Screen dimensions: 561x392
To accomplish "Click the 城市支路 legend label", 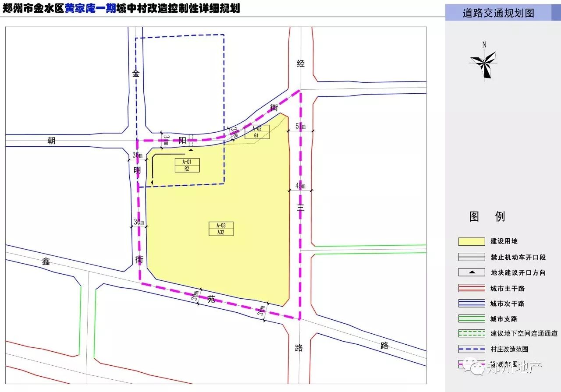I will pos(504,318).
